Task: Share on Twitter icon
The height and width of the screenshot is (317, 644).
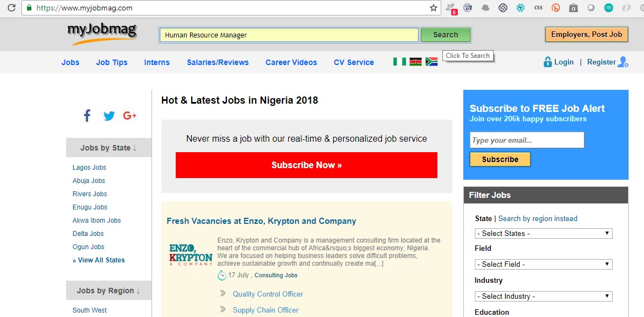Action: pyautogui.click(x=109, y=116)
